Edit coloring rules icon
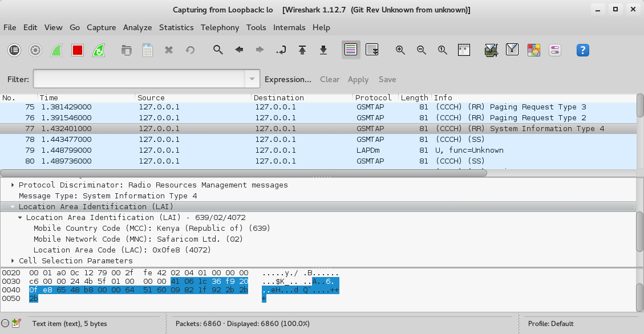 point(533,50)
